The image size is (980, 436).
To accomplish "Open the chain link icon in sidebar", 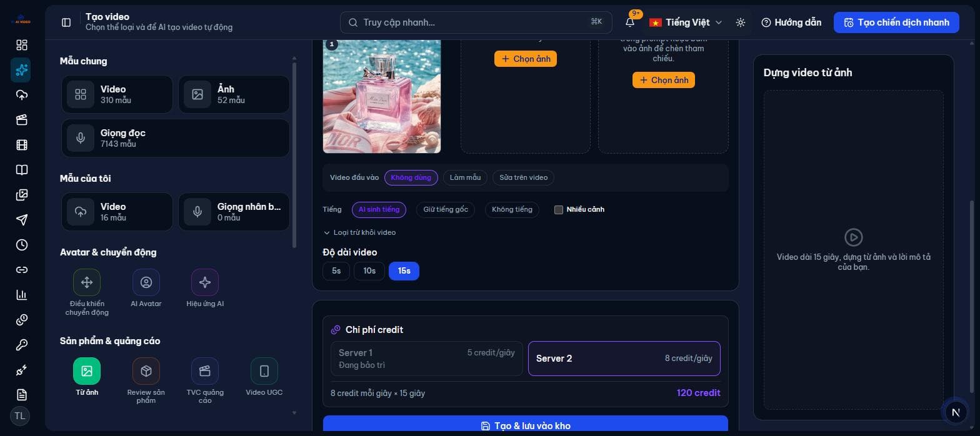I will (22, 270).
